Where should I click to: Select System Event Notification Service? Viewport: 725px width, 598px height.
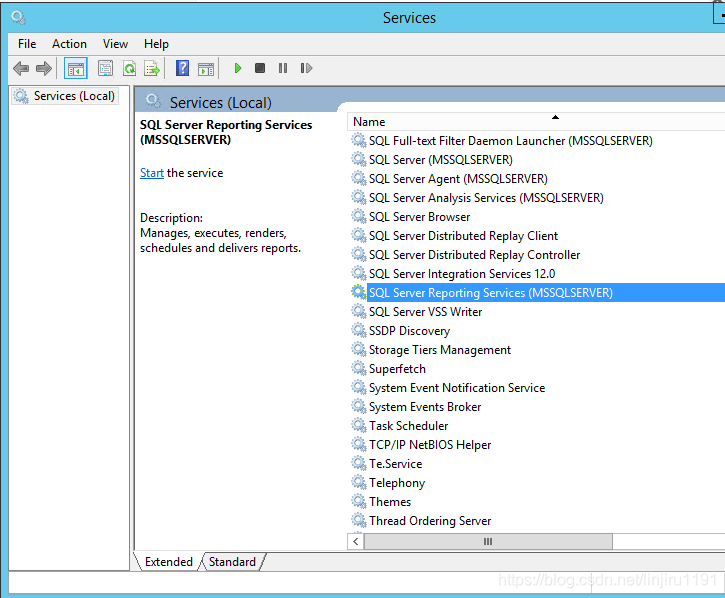point(457,388)
